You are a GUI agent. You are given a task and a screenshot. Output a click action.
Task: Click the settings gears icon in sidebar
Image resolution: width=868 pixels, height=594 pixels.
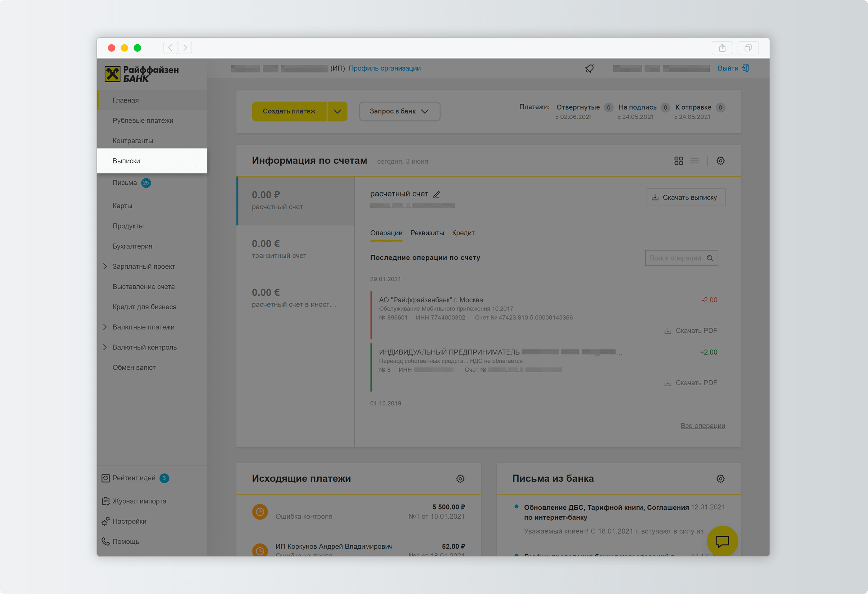coord(106,521)
